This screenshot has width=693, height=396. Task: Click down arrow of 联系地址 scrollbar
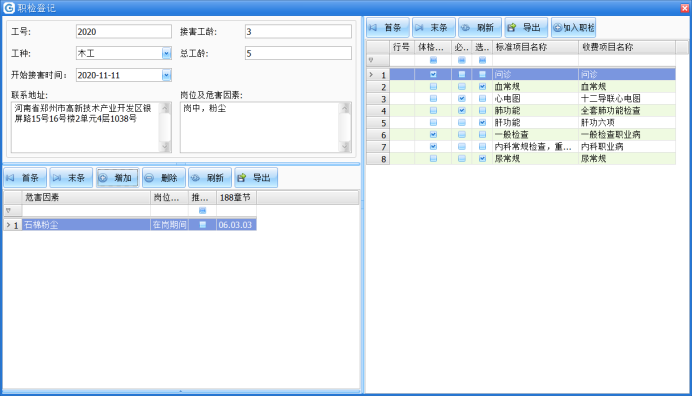pos(165,146)
